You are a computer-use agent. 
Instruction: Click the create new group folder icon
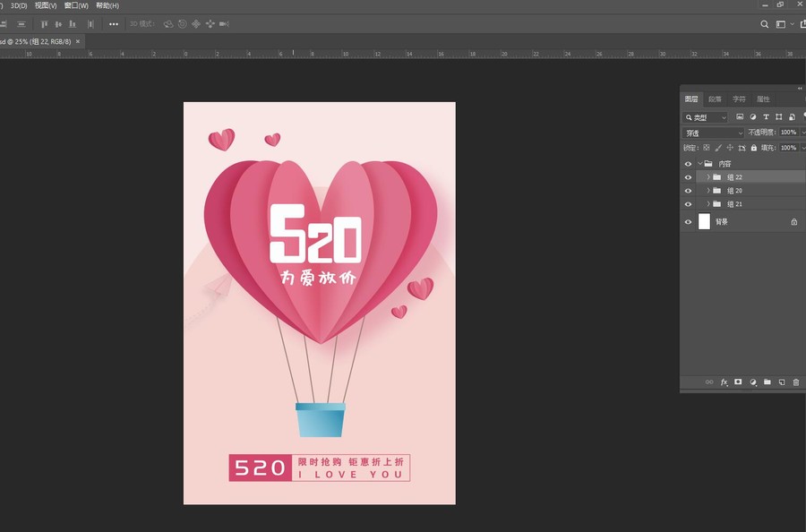767,382
